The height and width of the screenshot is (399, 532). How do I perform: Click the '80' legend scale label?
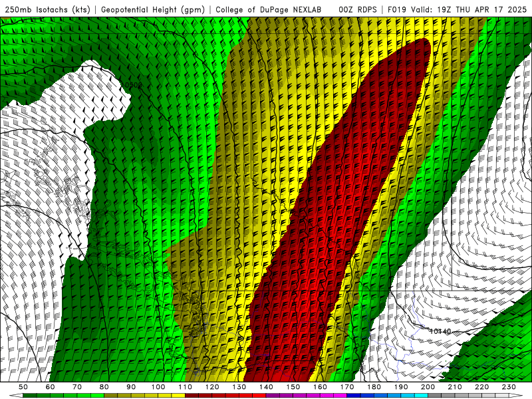coord(104,387)
